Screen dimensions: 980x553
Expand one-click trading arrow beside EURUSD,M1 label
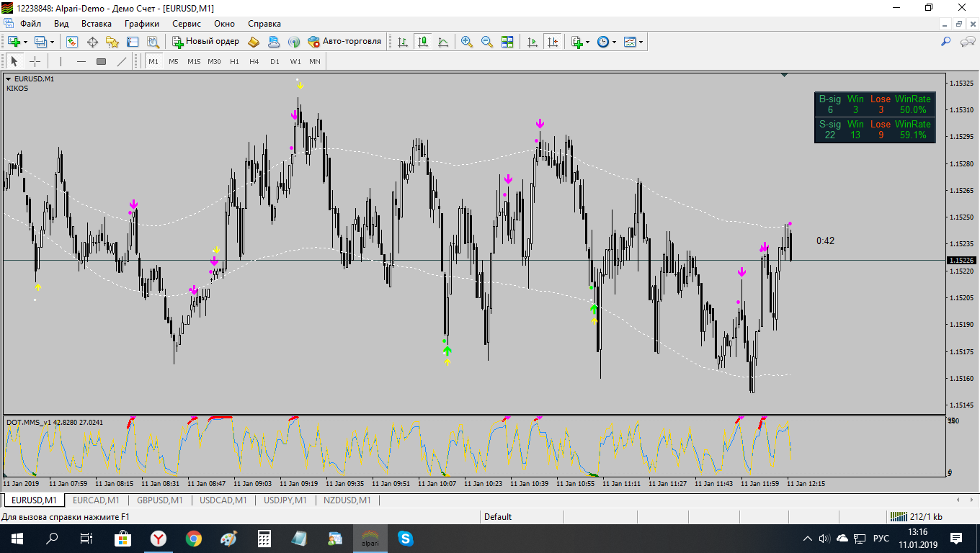pos(9,78)
